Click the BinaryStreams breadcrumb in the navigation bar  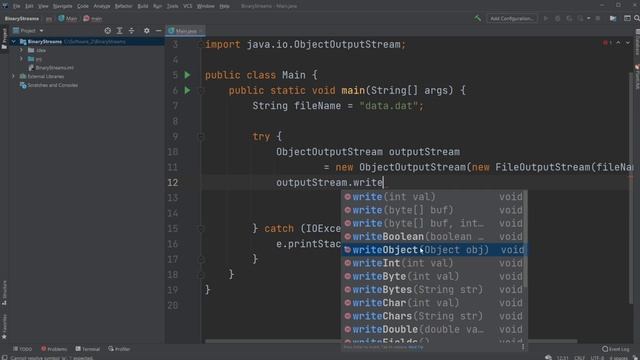[22, 18]
